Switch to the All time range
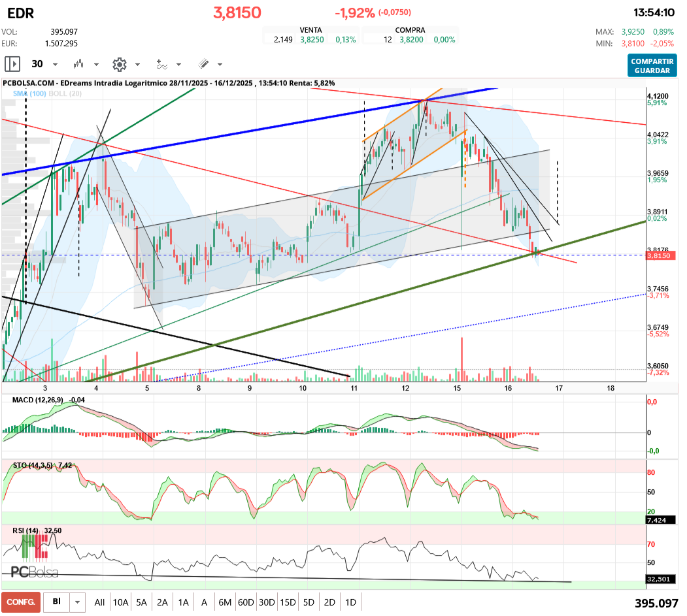The height and width of the screenshot is (616, 687). [99, 602]
